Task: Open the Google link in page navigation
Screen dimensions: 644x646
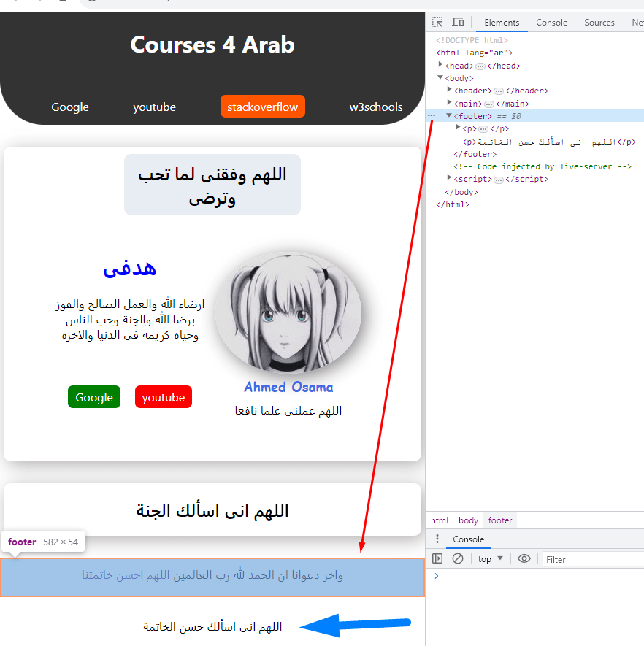Action: (x=70, y=107)
